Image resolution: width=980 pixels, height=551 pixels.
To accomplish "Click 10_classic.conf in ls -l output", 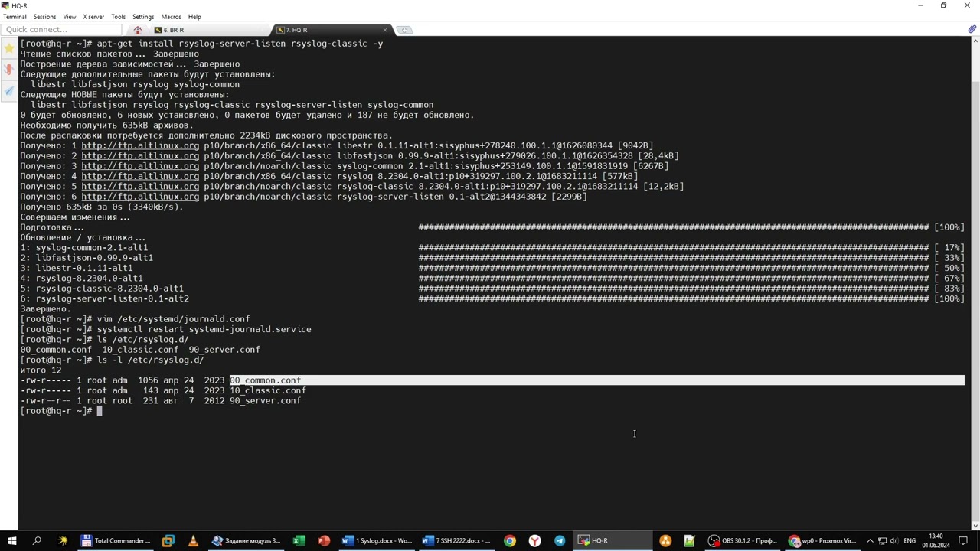I will (268, 390).
